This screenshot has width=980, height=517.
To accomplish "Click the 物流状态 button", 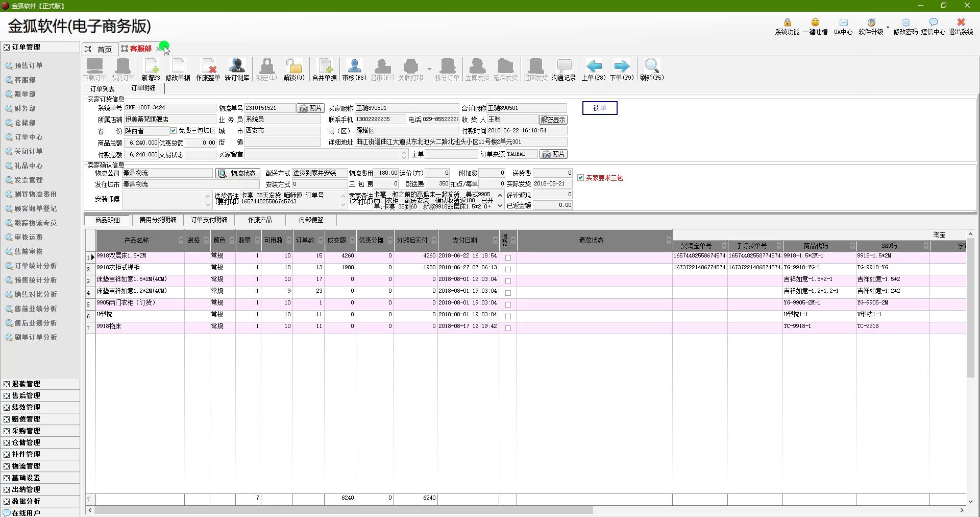I will pos(238,174).
